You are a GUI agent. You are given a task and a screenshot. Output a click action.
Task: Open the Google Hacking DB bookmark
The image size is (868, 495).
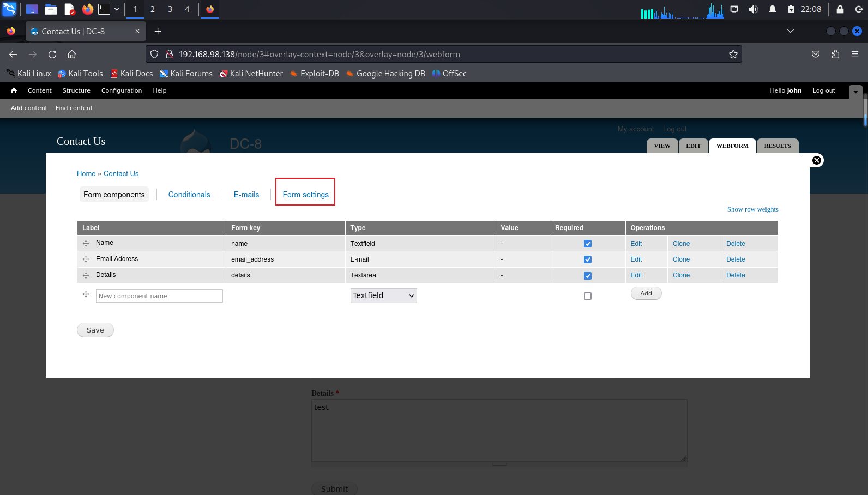click(385, 74)
